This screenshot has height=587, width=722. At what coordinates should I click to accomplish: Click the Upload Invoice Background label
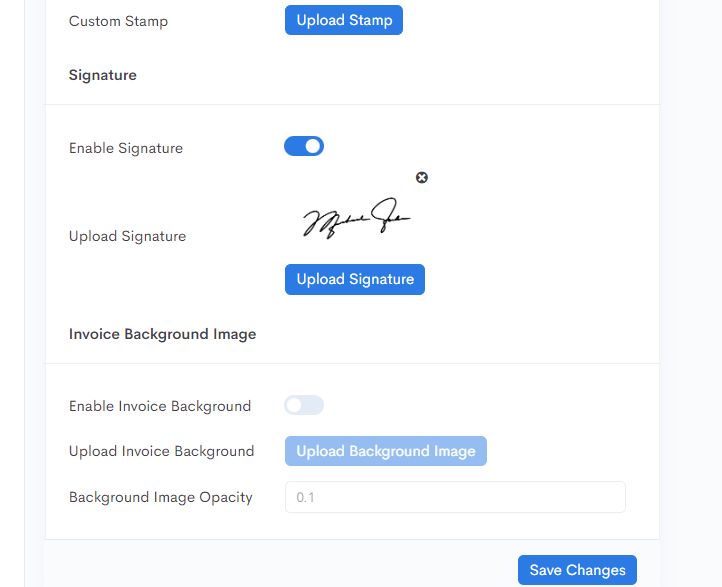161,451
